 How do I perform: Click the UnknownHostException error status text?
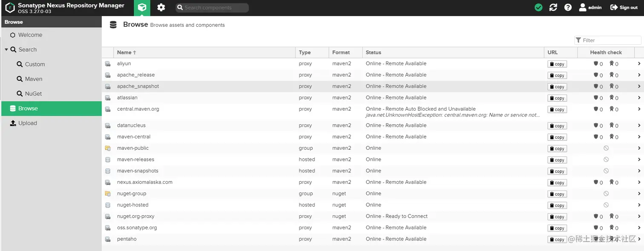tap(453, 115)
